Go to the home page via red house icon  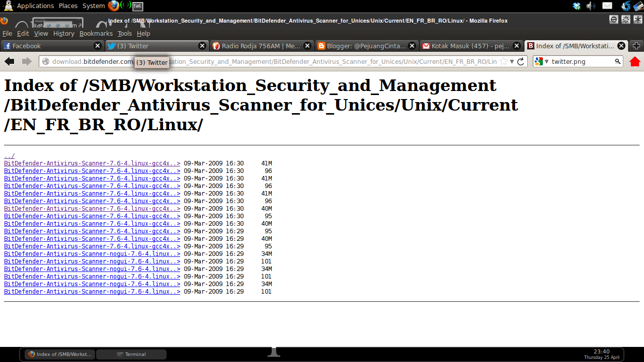pyautogui.click(x=635, y=61)
